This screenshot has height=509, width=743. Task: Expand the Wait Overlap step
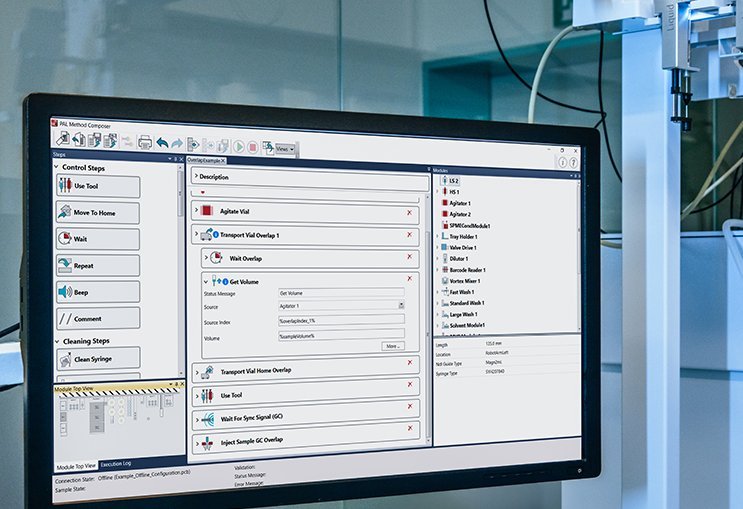coord(206,257)
